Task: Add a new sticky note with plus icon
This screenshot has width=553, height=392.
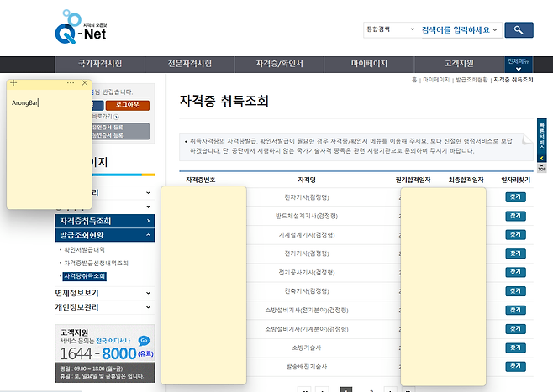Action: (13, 83)
